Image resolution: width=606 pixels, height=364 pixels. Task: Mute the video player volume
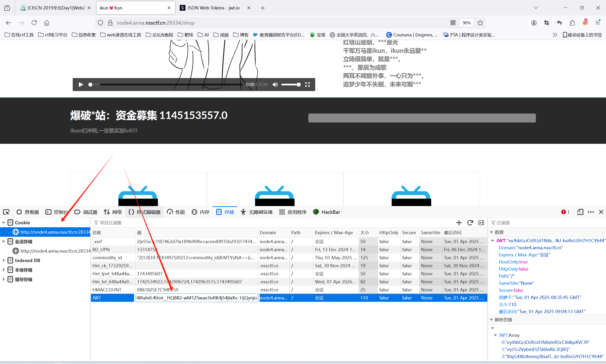(275, 85)
